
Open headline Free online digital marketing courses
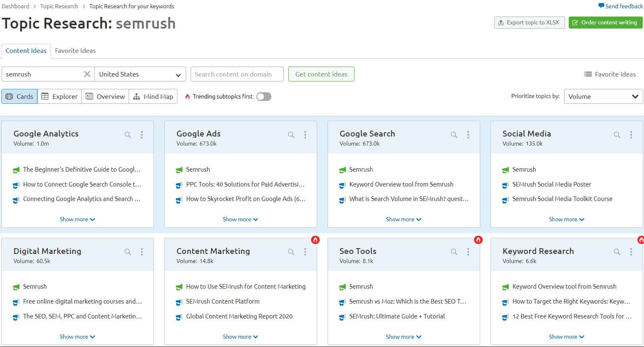(x=82, y=301)
